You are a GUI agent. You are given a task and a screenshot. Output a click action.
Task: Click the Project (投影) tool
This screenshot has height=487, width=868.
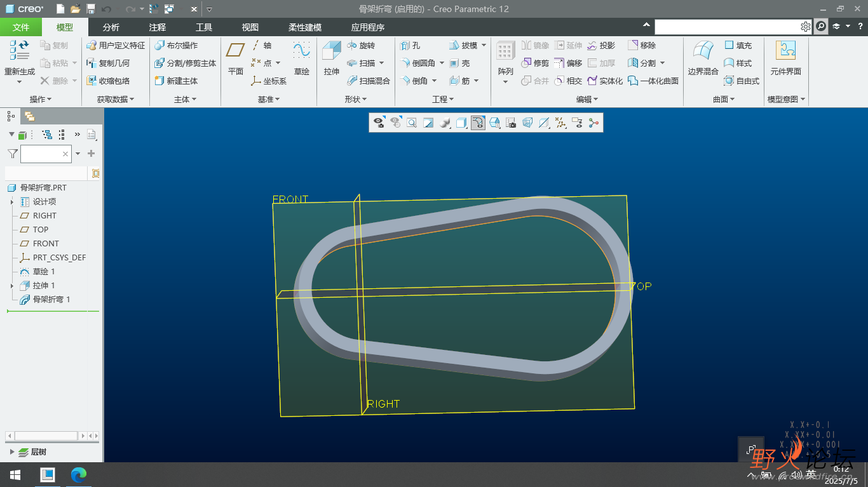pyautogui.click(x=601, y=46)
